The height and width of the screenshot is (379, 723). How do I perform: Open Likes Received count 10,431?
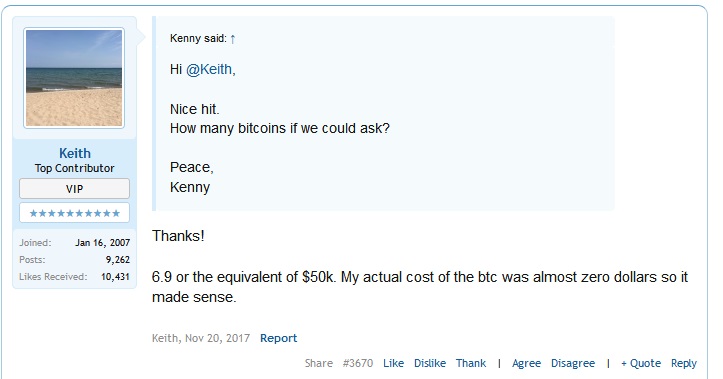pos(115,277)
